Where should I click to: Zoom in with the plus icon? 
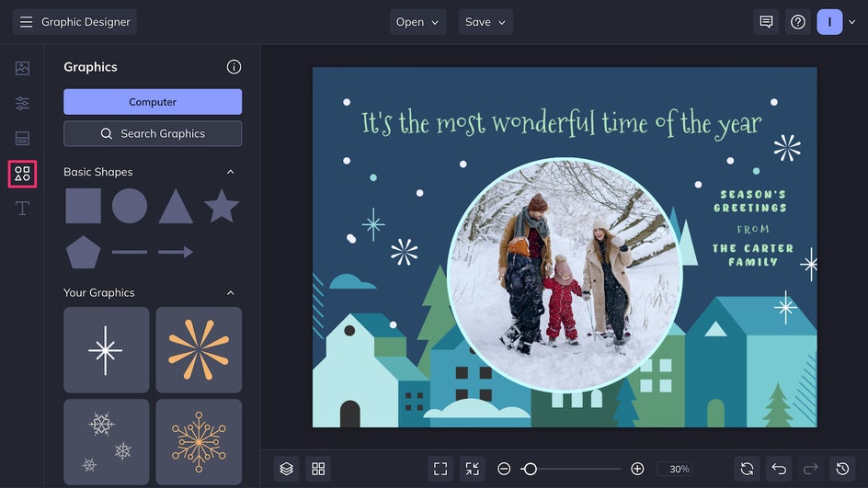[x=638, y=470]
